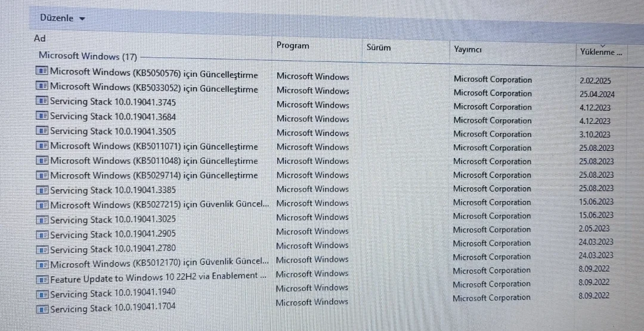The image size is (644, 331).
Task: Sort by the Program column header
Action: tap(293, 45)
